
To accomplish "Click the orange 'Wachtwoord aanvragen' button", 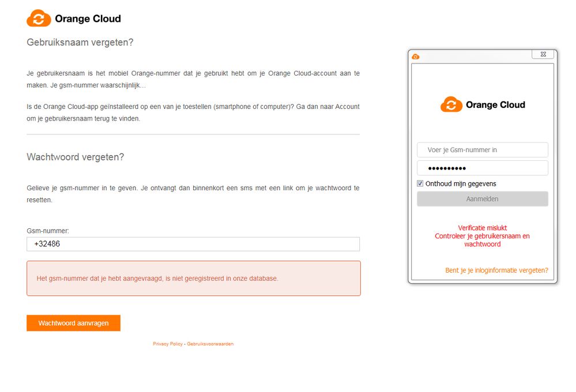I will click(x=73, y=323).
